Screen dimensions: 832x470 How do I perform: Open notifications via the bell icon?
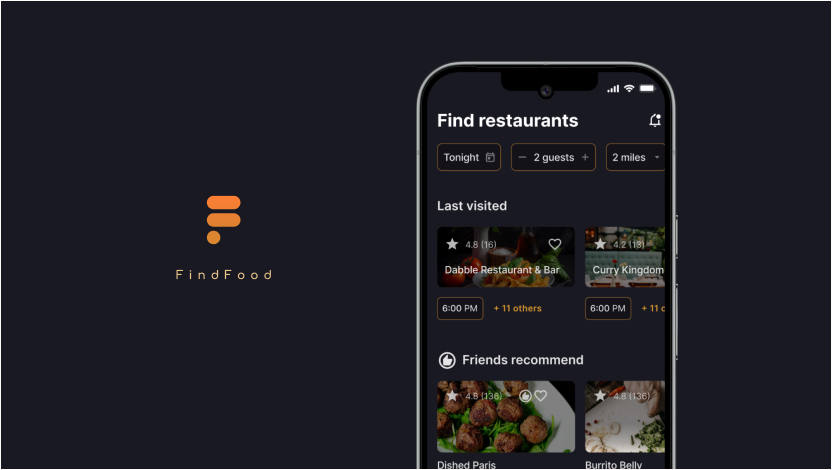[x=655, y=120]
